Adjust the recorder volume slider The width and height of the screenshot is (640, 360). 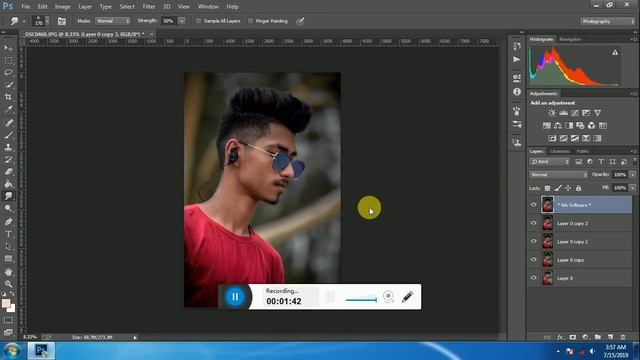[x=361, y=299]
